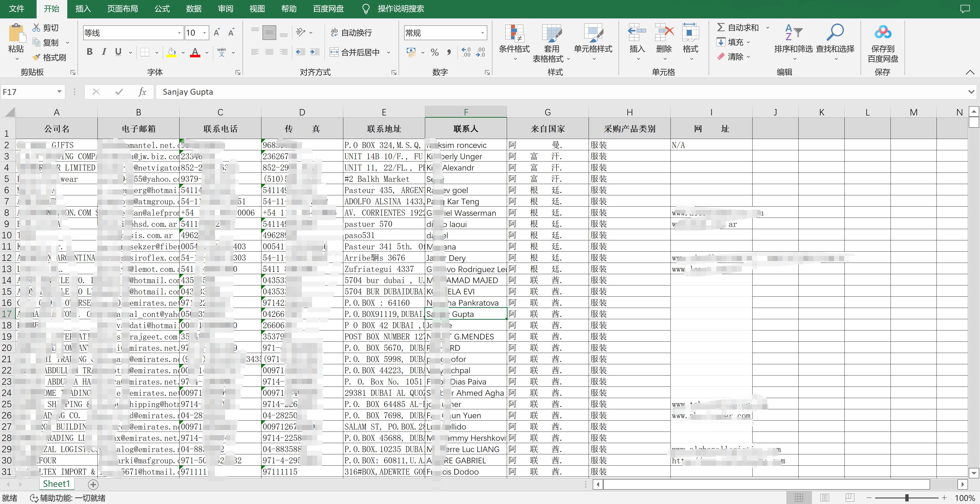
Task: Click the percent style icon
Action: [435, 52]
